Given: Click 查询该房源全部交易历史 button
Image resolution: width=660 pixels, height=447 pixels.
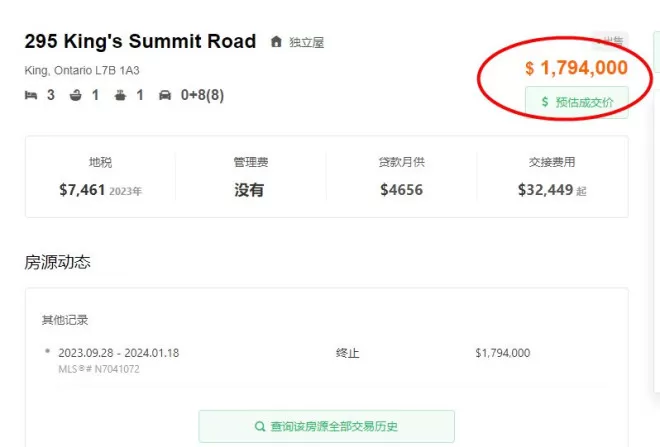Looking at the screenshot, I should [x=327, y=426].
